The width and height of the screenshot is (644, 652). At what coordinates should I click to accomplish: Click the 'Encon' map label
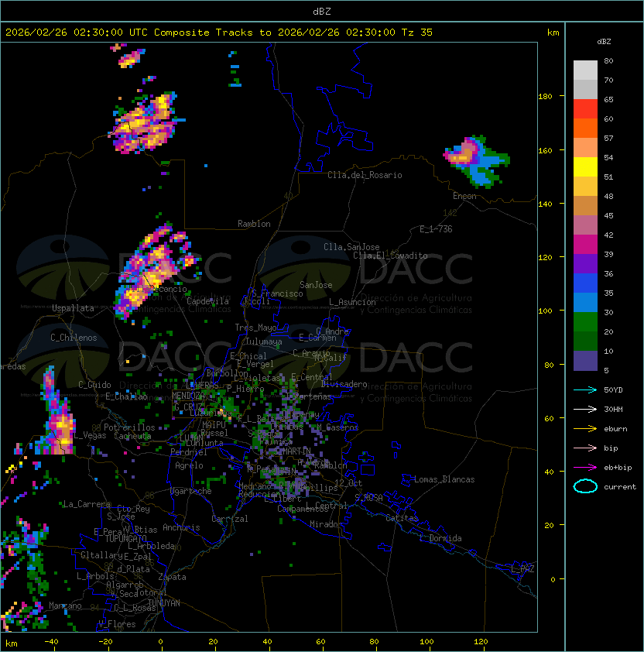[x=464, y=196]
